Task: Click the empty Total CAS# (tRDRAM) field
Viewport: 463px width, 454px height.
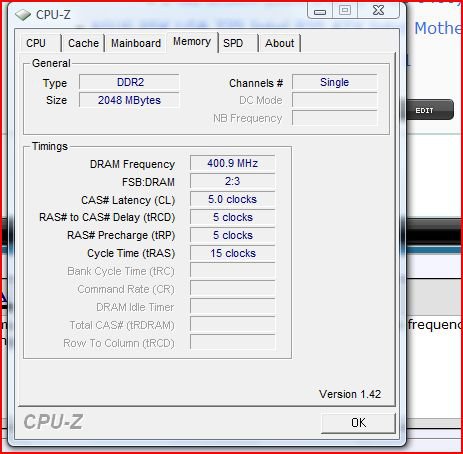Action: (x=233, y=325)
